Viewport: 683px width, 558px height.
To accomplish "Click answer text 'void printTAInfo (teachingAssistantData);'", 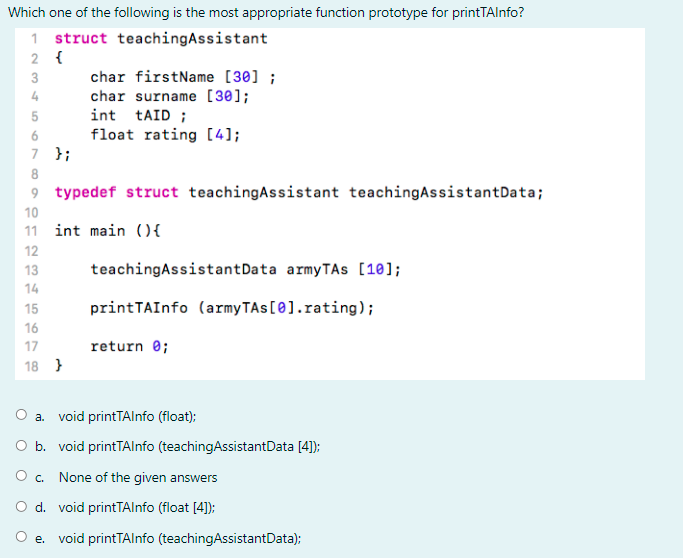I will [x=179, y=538].
